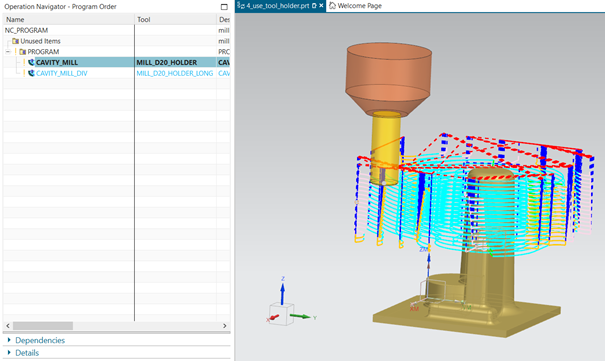The height and width of the screenshot is (361, 605).
Task: Select the Unused Items row
Action: (117, 41)
